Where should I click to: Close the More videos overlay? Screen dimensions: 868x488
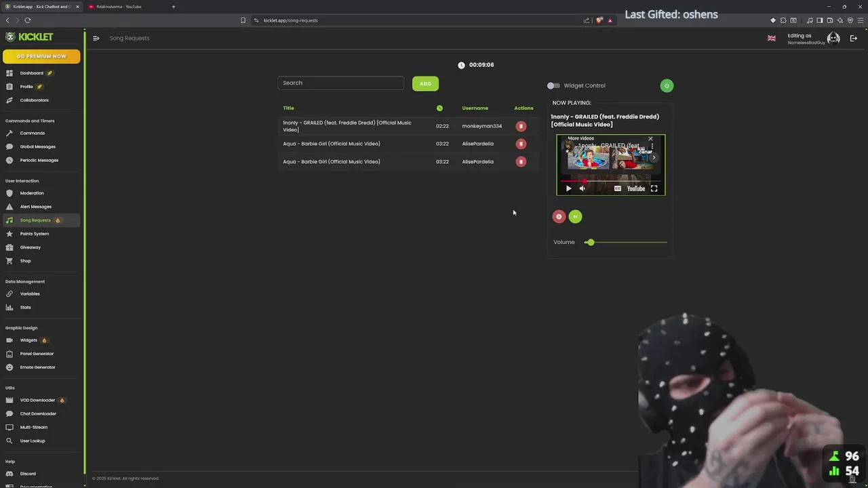coord(650,138)
